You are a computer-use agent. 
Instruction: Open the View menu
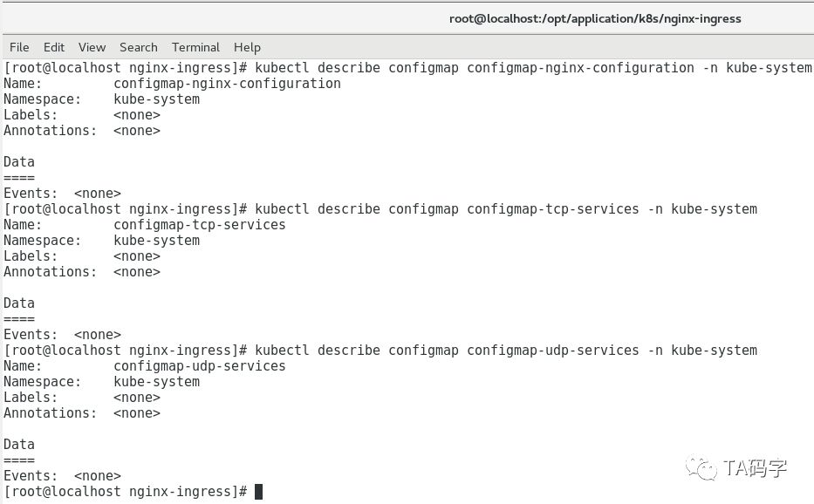[x=92, y=47]
